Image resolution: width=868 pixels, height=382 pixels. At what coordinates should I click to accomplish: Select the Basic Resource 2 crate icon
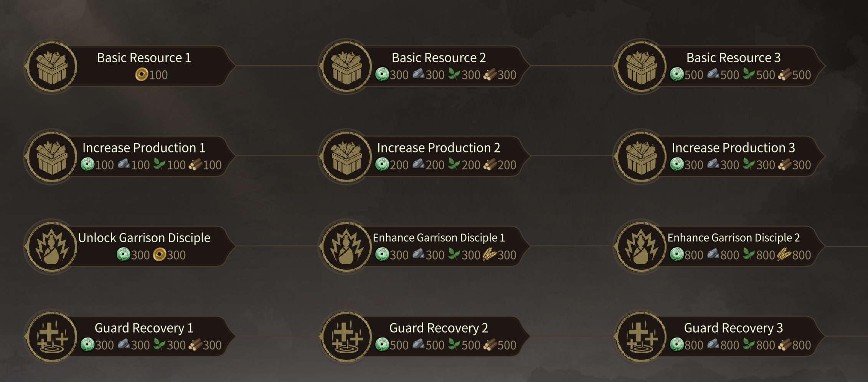click(347, 67)
